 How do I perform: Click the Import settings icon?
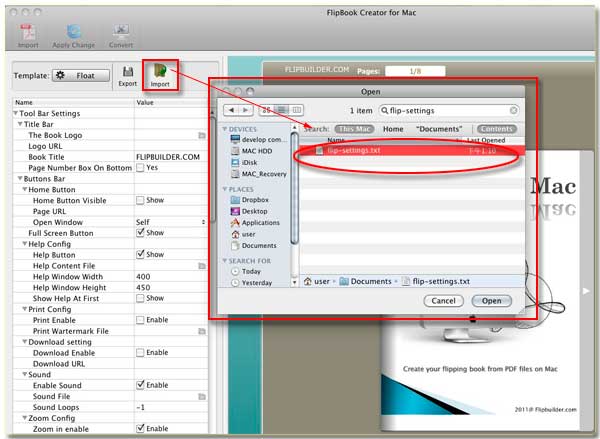[160, 75]
